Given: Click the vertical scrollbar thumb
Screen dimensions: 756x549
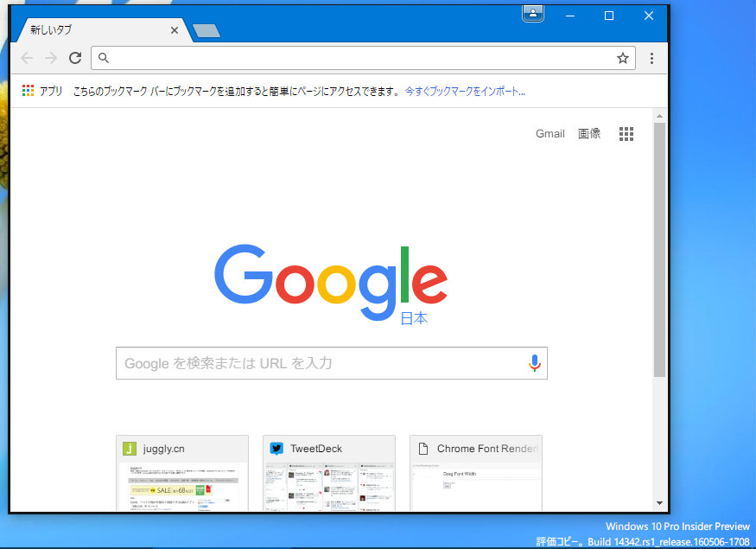Looking at the screenshot, I should [x=659, y=249].
